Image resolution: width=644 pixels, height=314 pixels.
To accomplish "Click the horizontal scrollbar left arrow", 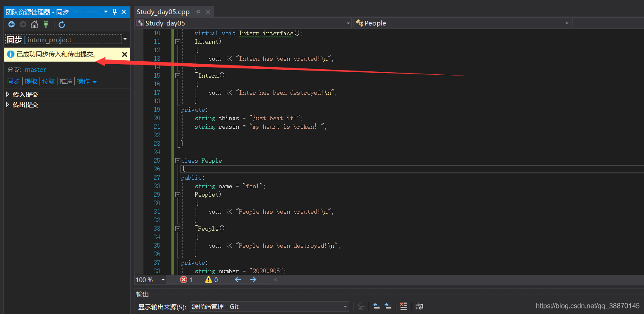I will tap(275, 280).
